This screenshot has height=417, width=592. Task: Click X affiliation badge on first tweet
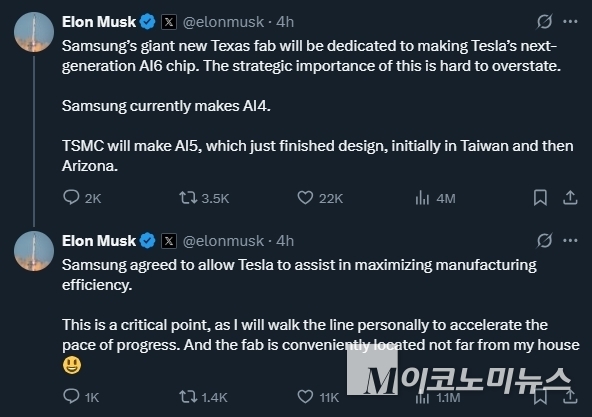click(x=169, y=22)
